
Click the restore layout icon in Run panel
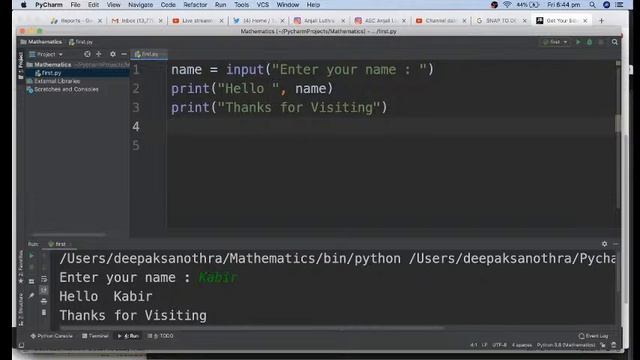[31, 281]
